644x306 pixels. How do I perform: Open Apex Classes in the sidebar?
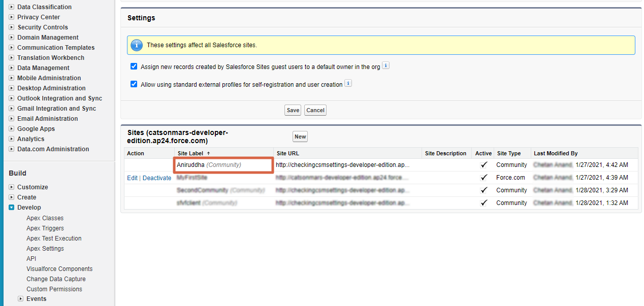(x=45, y=218)
